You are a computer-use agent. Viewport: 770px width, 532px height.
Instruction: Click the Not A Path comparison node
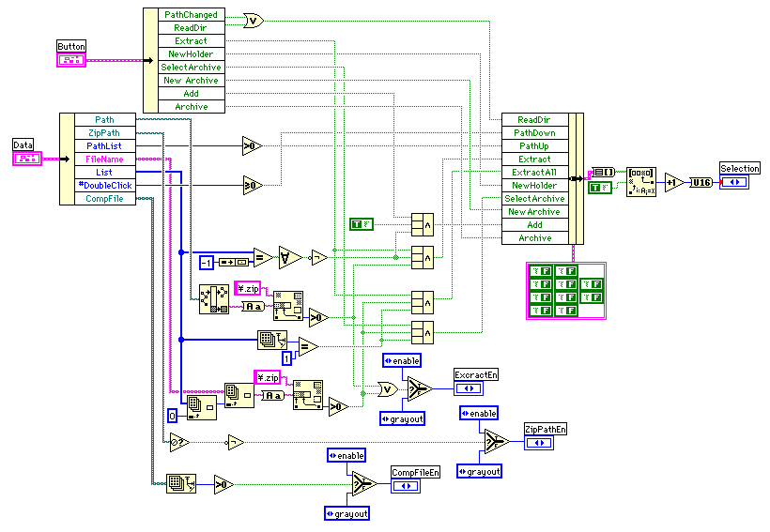click(x=176, y=441)
